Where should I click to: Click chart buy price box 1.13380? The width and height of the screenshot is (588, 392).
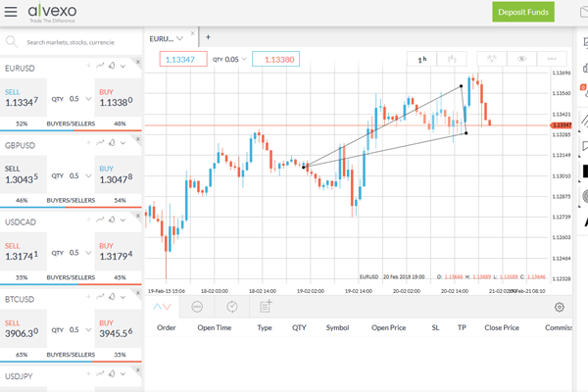coord(275,59)
